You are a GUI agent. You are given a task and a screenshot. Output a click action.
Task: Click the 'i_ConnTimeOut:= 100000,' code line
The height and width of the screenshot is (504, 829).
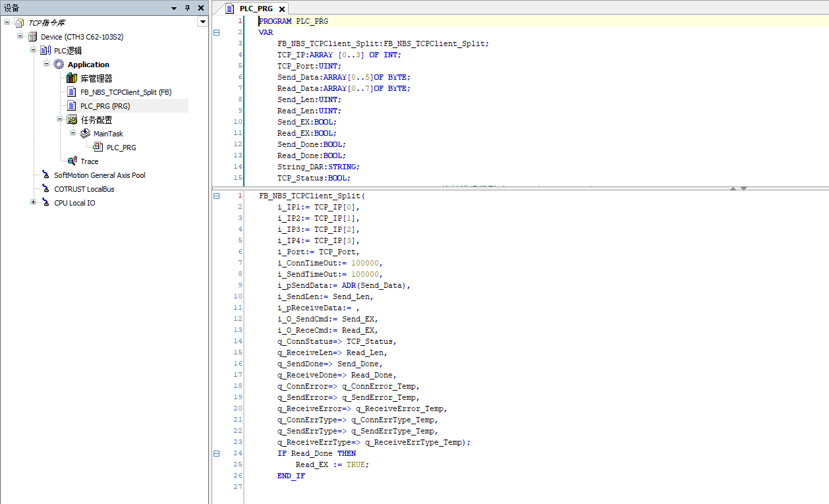(x=330, y=263)
